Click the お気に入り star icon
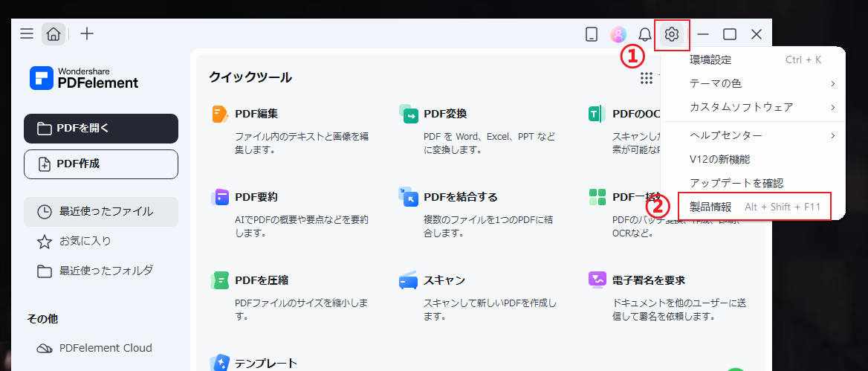The height and width of the screenshot is (371, 868). (x=45, y=242)
